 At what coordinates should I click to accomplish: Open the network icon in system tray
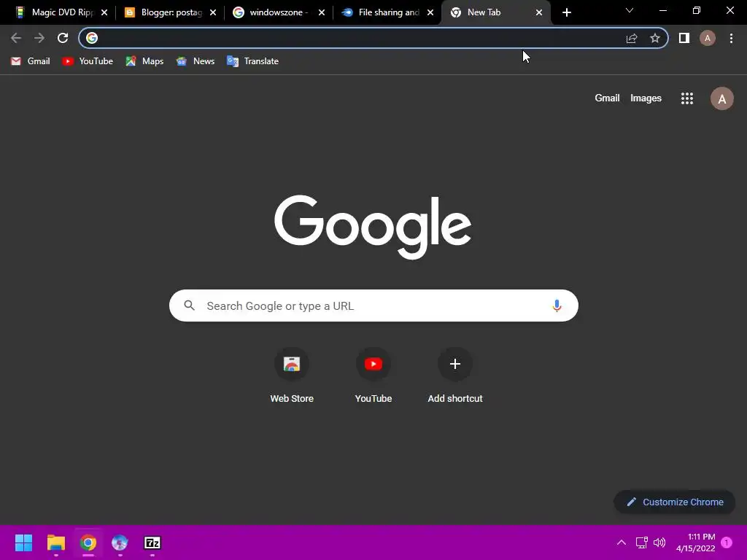pos(641,542)
